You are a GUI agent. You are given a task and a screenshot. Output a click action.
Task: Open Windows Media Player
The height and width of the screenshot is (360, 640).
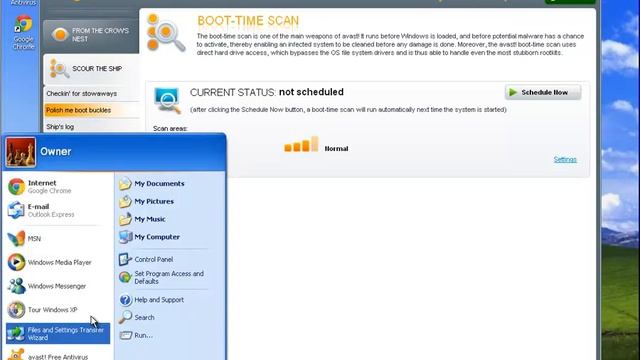[x=58, y=262]
